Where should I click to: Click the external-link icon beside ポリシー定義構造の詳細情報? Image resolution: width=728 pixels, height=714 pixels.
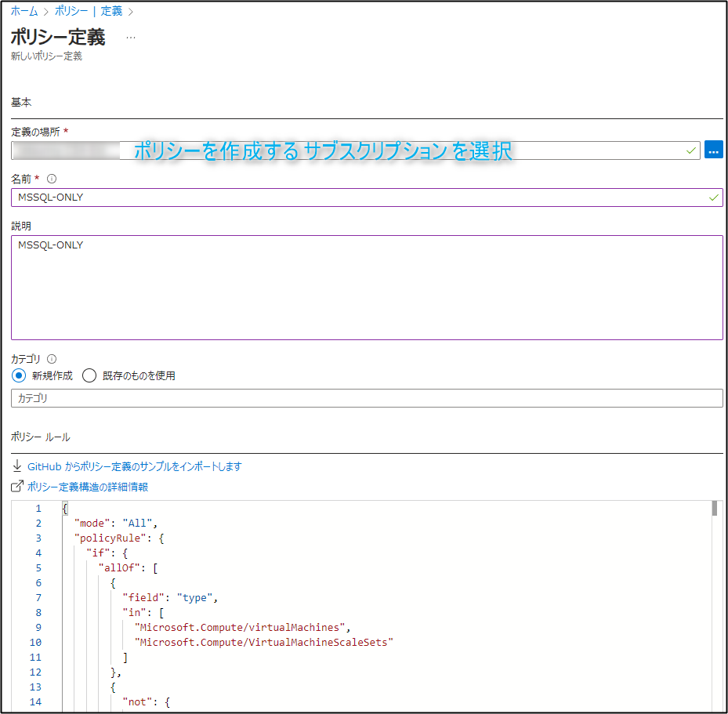[17, 487]
